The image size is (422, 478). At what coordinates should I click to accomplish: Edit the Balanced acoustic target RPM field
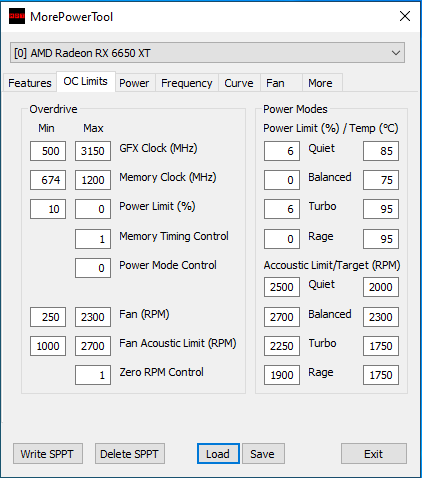point(381,317)
